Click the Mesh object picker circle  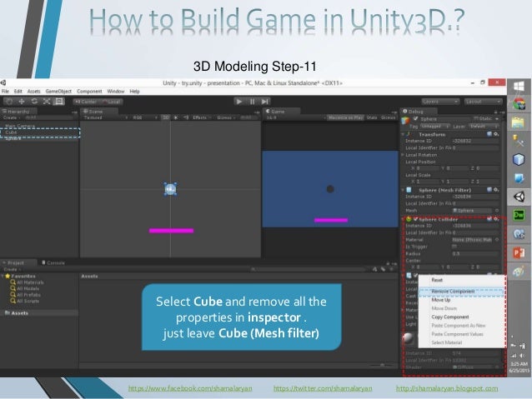[497, 211]
